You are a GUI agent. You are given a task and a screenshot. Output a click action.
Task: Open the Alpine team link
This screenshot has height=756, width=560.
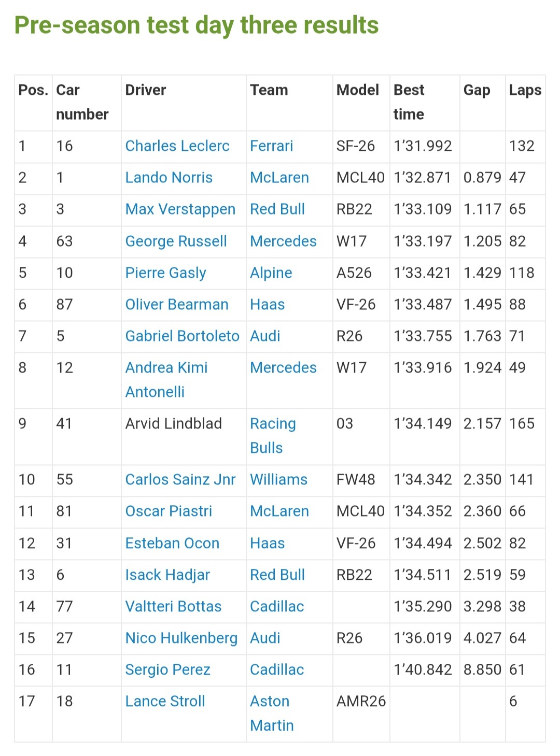coord(271,273)
